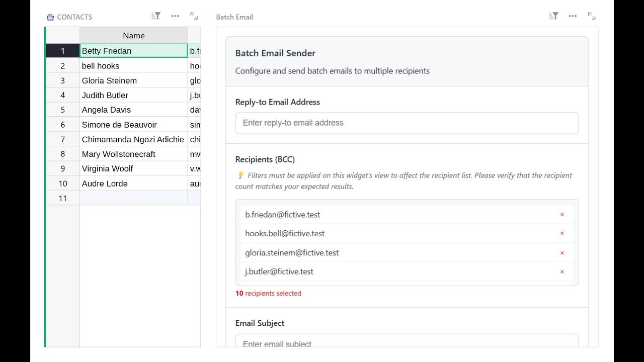Expand the Batch Email widget to full view
Image resolution: width=644 pixels, height=362 pixels.
592,16
